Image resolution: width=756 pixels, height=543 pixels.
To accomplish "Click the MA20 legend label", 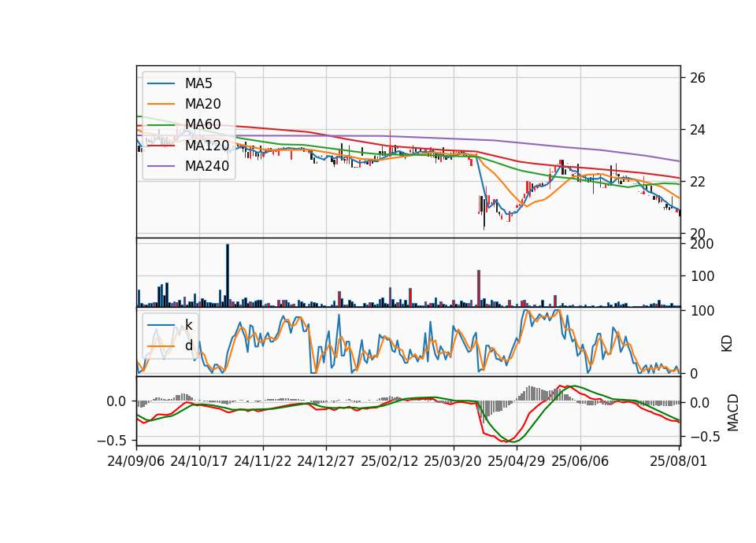I will [x=202, y=104].
